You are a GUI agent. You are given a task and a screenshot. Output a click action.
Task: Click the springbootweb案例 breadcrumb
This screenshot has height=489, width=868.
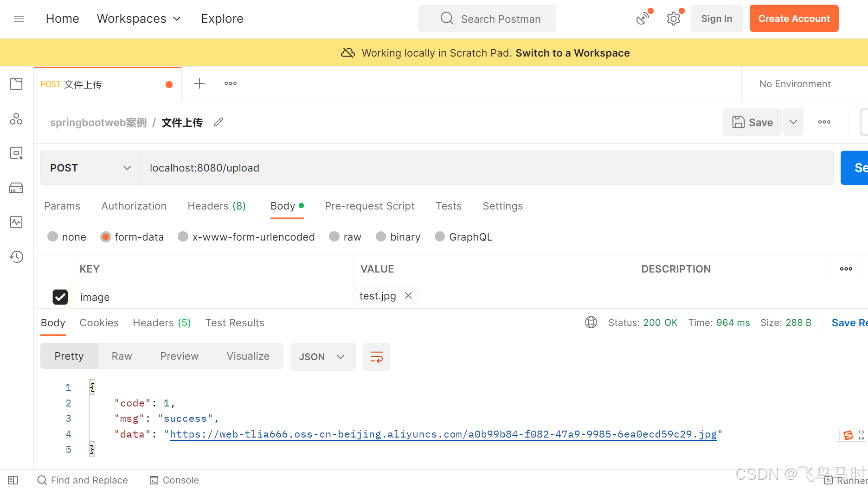pyautogui.click(x=98, y=122)
